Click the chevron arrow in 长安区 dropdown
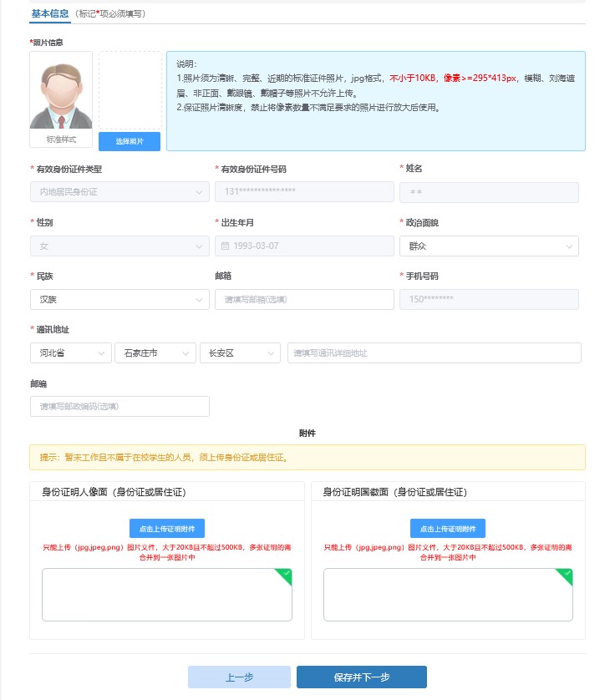This screenshot has width=610, height=700. (271, 353)
